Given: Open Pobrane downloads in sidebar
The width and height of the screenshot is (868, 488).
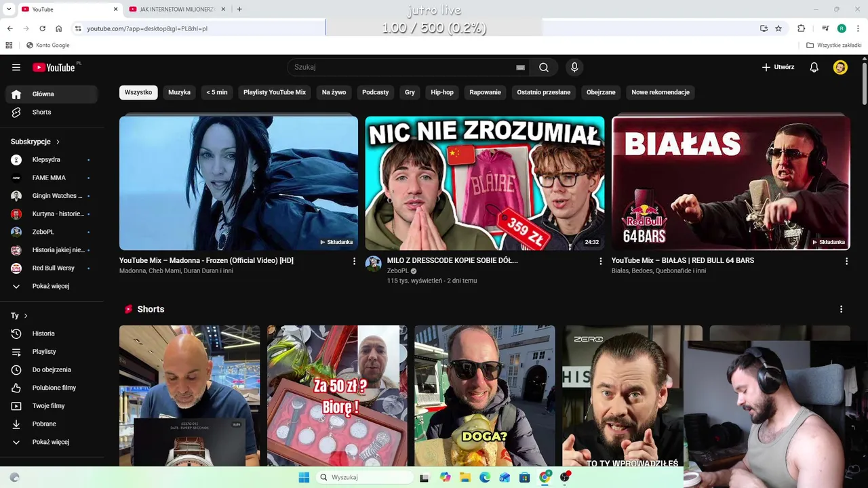Looking at the screenshot, I should 52,424.
